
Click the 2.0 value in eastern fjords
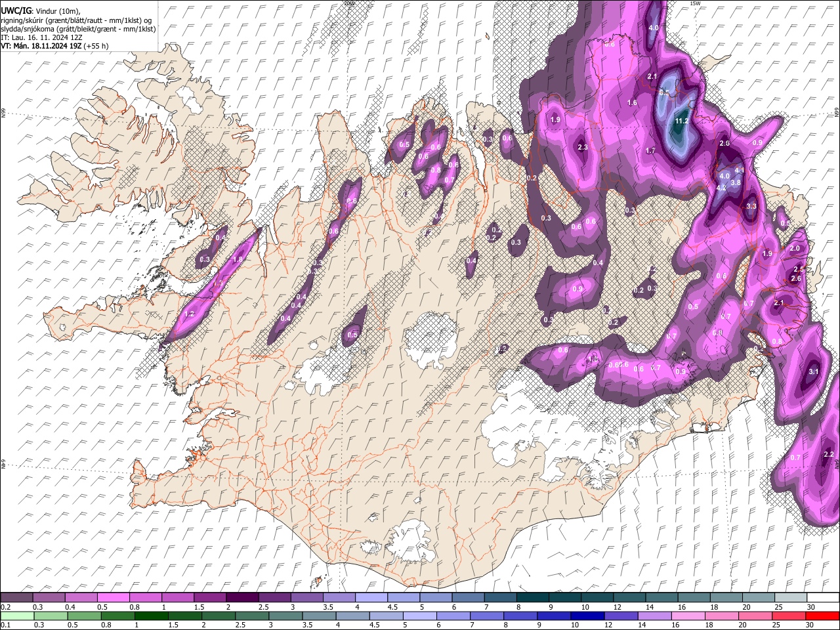pyautogui.click(x=795, y=249)
